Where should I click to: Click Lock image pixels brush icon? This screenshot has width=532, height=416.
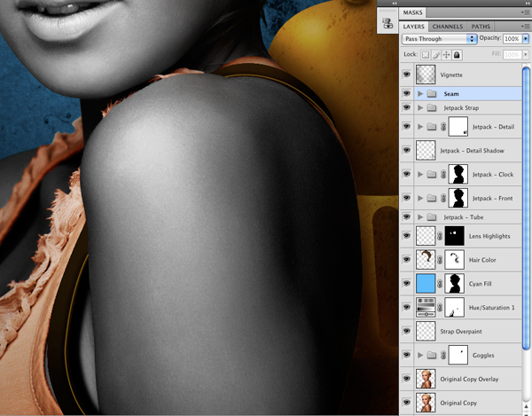(x=436, y=55)
